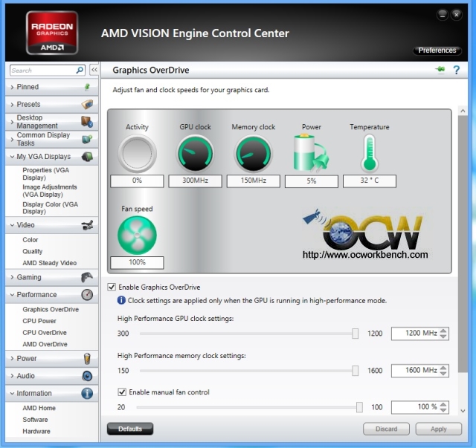Click the Performance gauge icon
Image resolution: width=476 pixels, height=448 pixels.
87,294
